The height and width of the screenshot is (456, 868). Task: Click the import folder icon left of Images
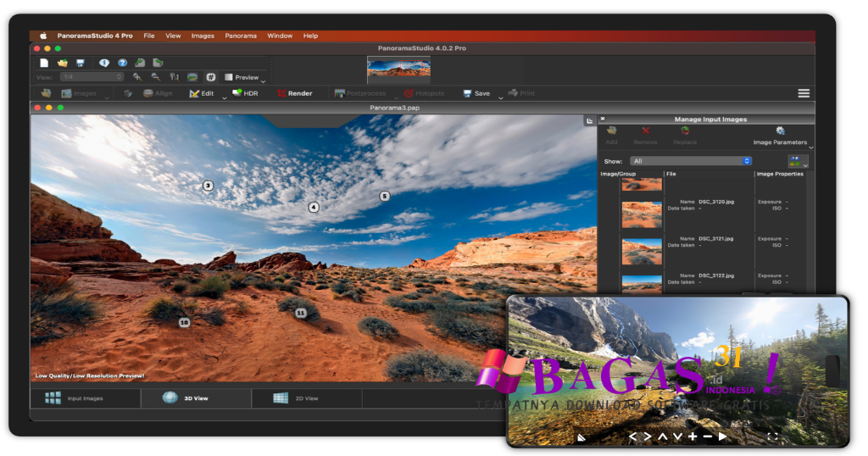click(x=47, y=93)
